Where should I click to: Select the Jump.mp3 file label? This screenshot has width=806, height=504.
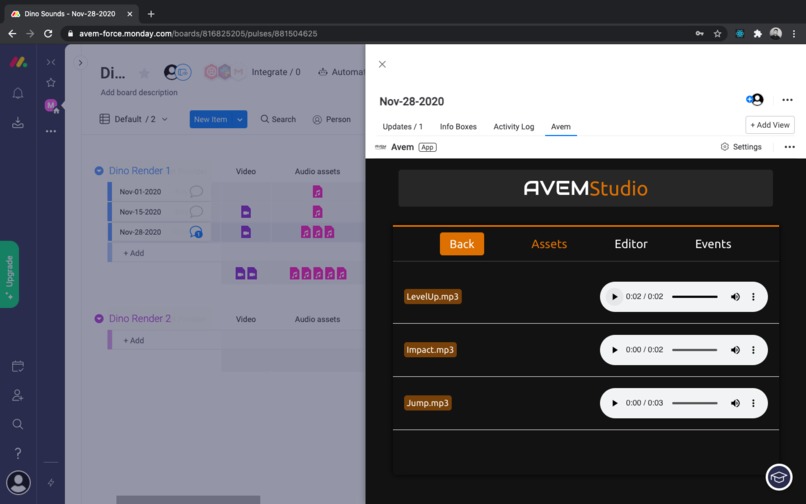(x=428, y=403)
